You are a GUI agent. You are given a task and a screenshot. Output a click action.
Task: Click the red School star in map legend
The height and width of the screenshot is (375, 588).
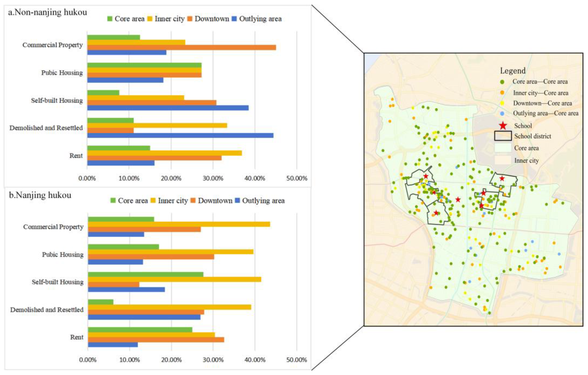pos(503,126)
